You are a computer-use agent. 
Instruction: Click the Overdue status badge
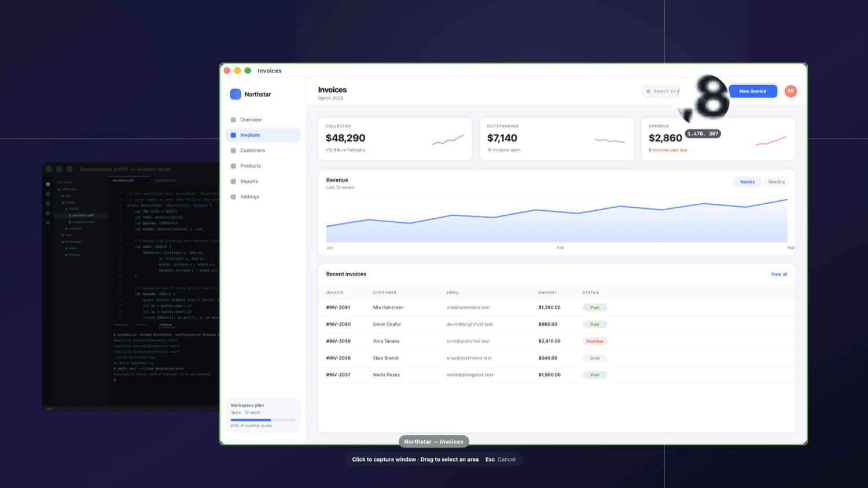click(595, 341)
